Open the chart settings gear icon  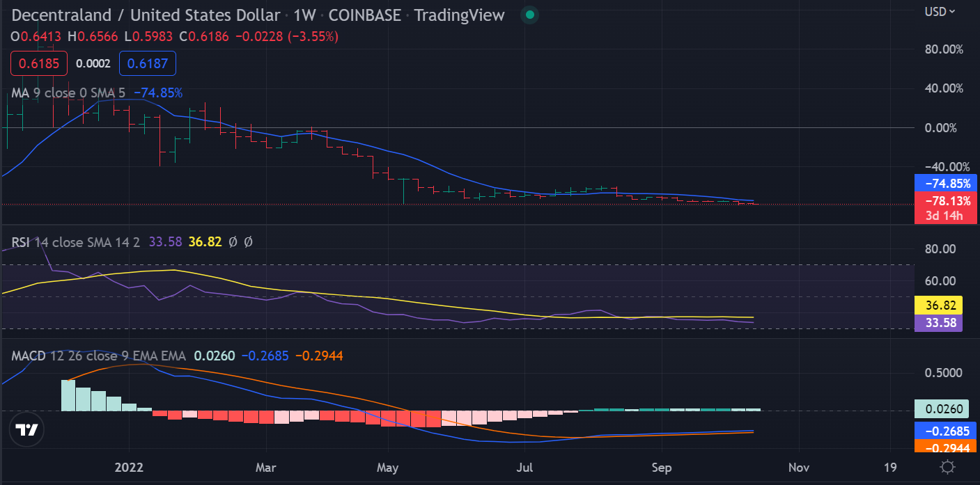(947, 468)
